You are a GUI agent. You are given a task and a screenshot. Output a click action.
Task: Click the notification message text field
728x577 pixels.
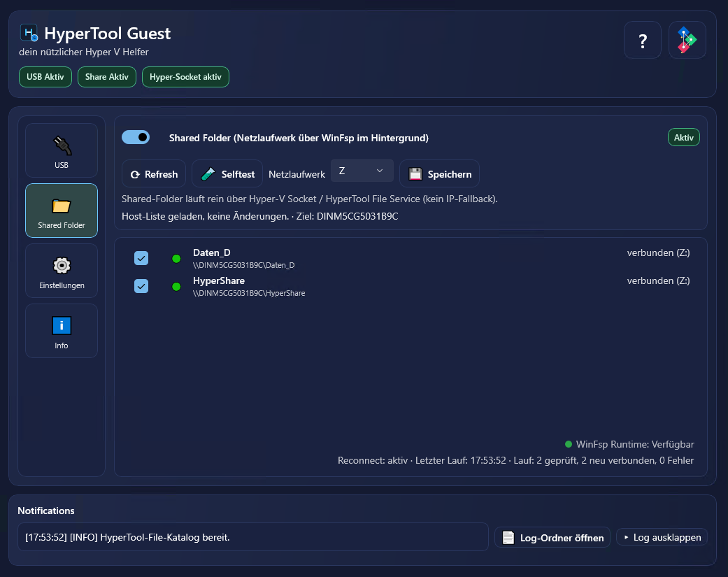(252, 537)
